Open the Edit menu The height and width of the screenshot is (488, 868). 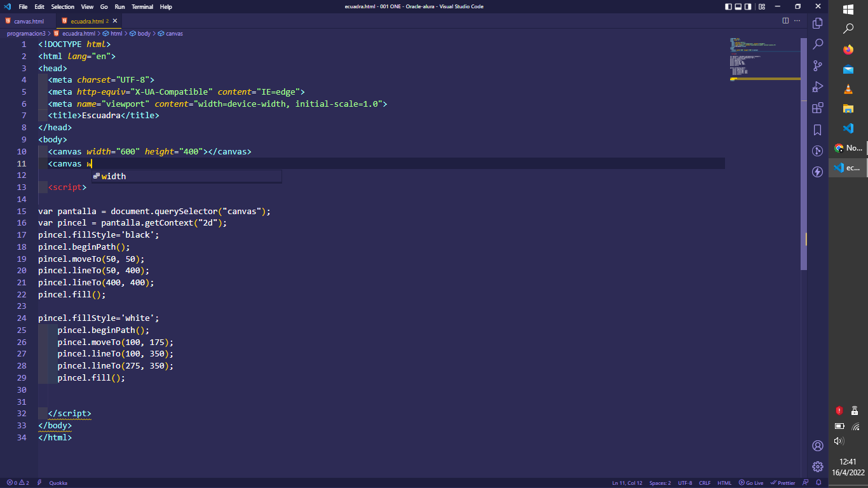39,6
